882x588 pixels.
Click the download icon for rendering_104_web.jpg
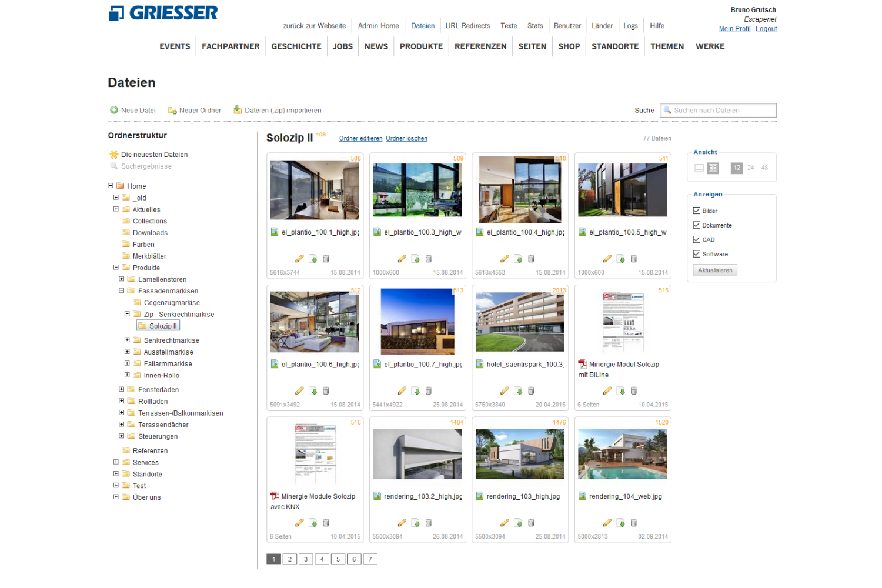click(x=621, y=523)
